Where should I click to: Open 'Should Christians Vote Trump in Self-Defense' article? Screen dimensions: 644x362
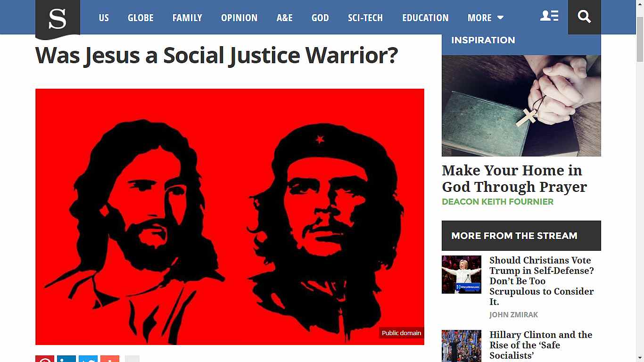point(542,281)
